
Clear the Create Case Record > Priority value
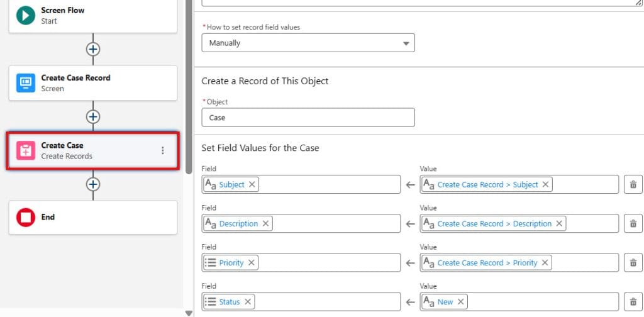pyautogui.click(x=545, y=263)
